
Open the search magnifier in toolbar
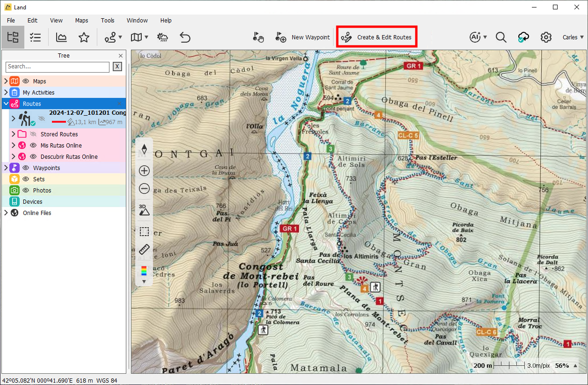pos(501,37)
